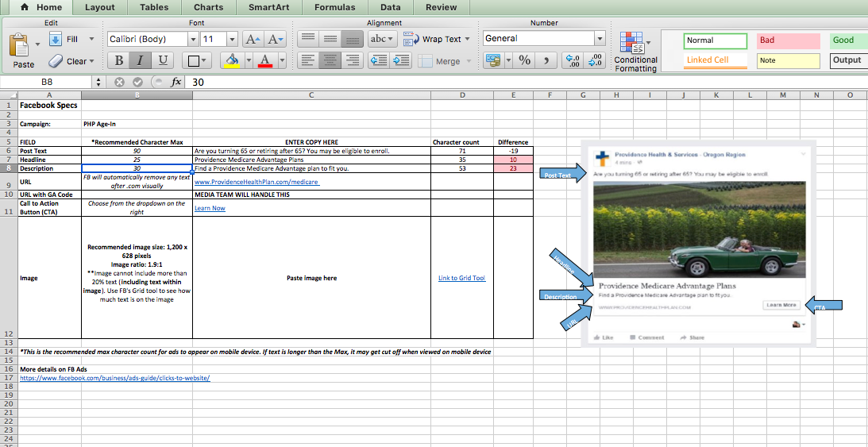Open the fill color dropdown arrow
The image size is (868, 447).
(249, 60)
